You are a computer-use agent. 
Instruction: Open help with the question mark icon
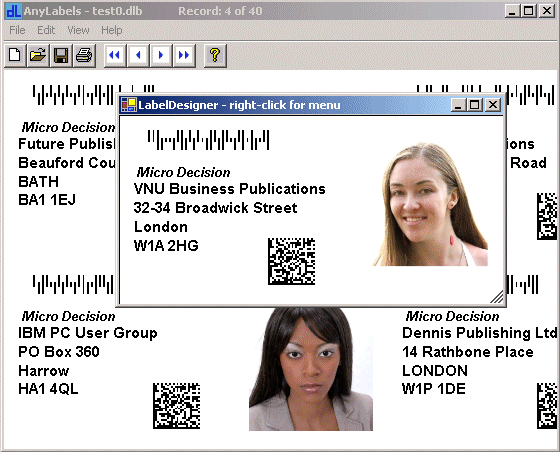215,55
